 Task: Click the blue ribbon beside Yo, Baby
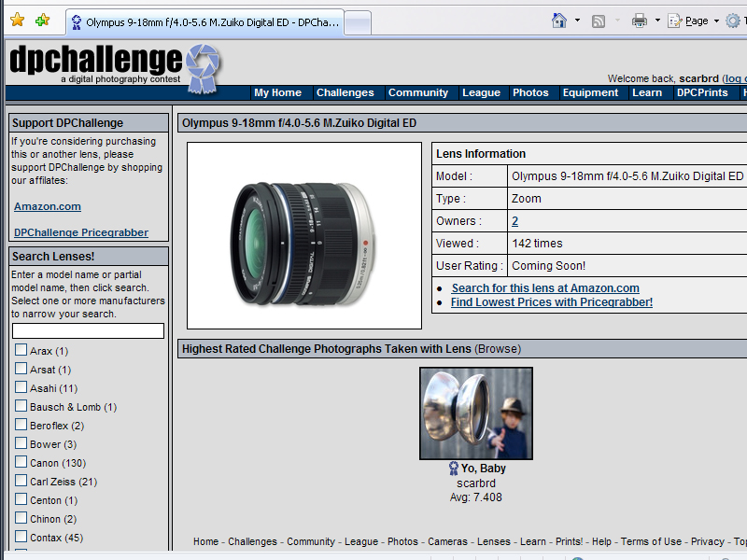(454, 469)
